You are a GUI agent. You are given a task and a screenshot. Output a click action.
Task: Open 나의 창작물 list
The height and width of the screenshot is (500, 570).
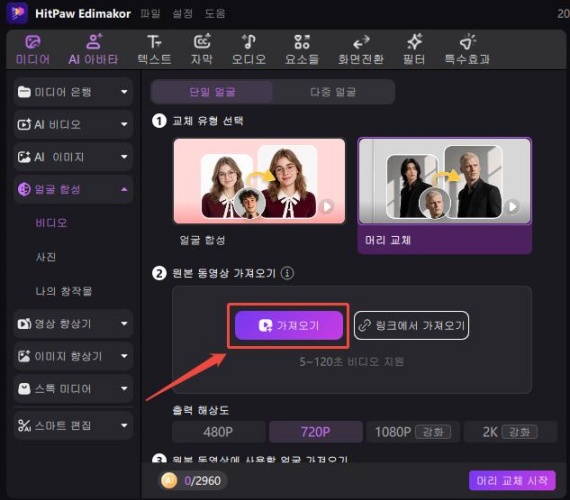coord(64,291)
